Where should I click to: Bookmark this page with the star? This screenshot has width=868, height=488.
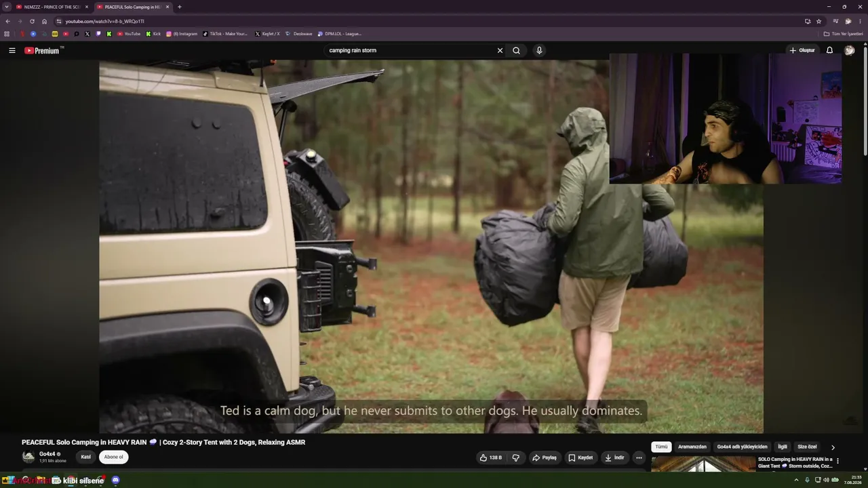(x=818, y=21)
